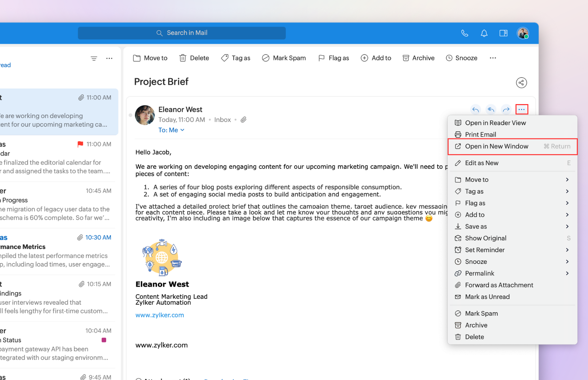
Task: Expand Save as submenu arrow
Action: click(x=567, y=227)
